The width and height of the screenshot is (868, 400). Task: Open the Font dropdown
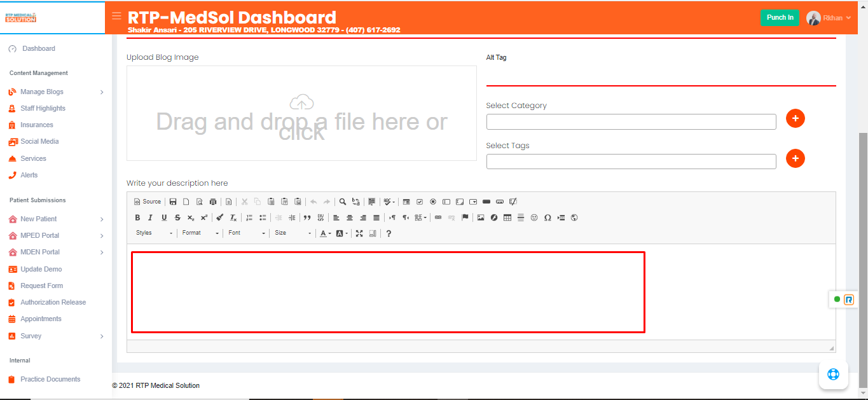pos(247,233)
